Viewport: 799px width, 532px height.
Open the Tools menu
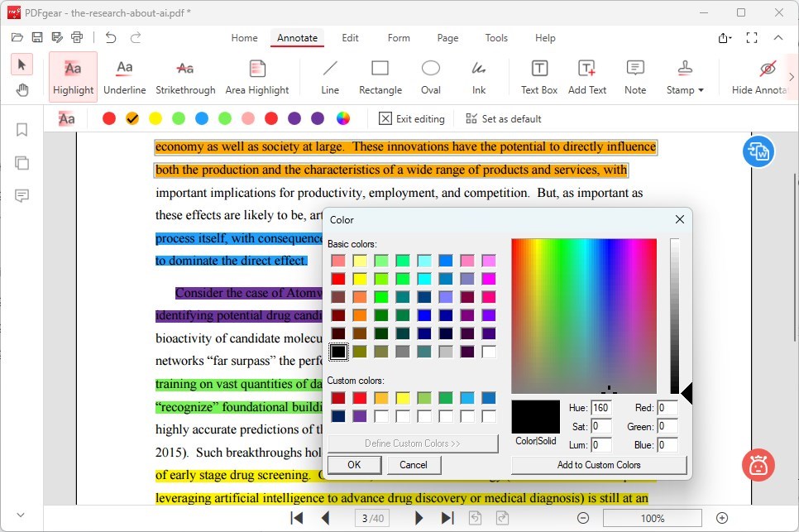496,38
